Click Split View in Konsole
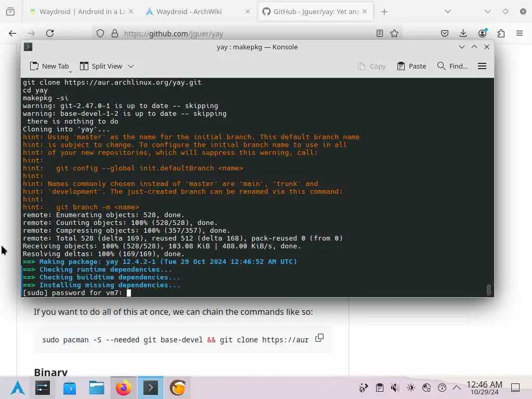This screenshot has width=532, height=399. (101, 66)
